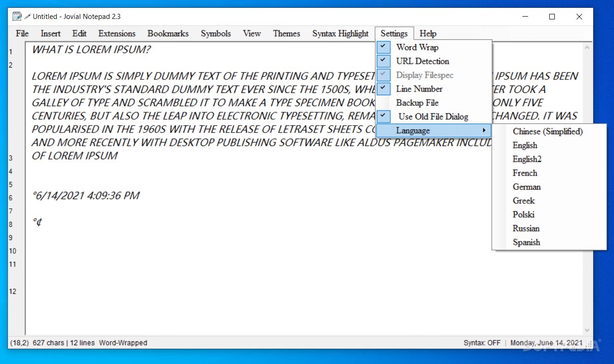Screen dimensions: 614x364
Task: Open the Insert menu
Action: 50,33
